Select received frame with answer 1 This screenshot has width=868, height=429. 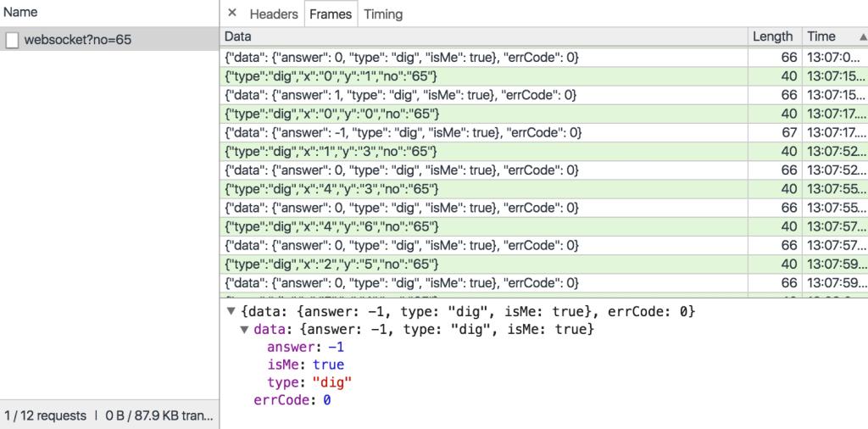401,95
